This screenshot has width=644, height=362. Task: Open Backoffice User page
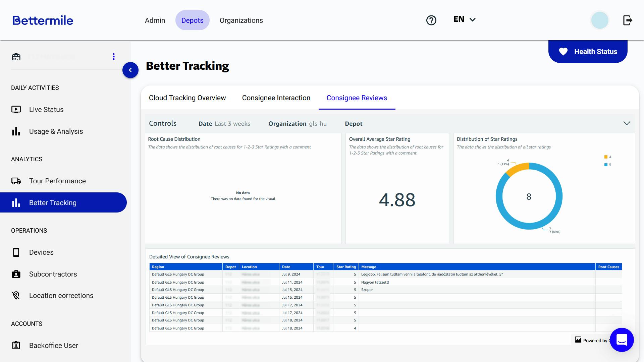coord(54,346)
